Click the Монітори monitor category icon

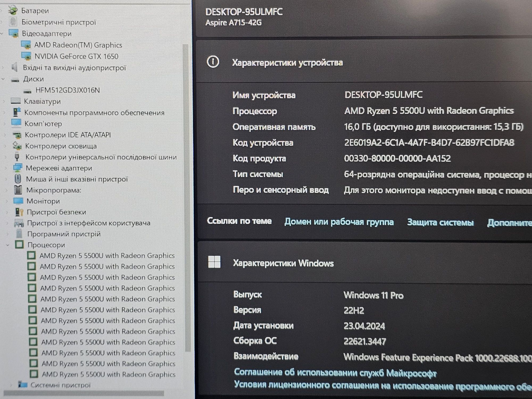(x=18, y=201)
